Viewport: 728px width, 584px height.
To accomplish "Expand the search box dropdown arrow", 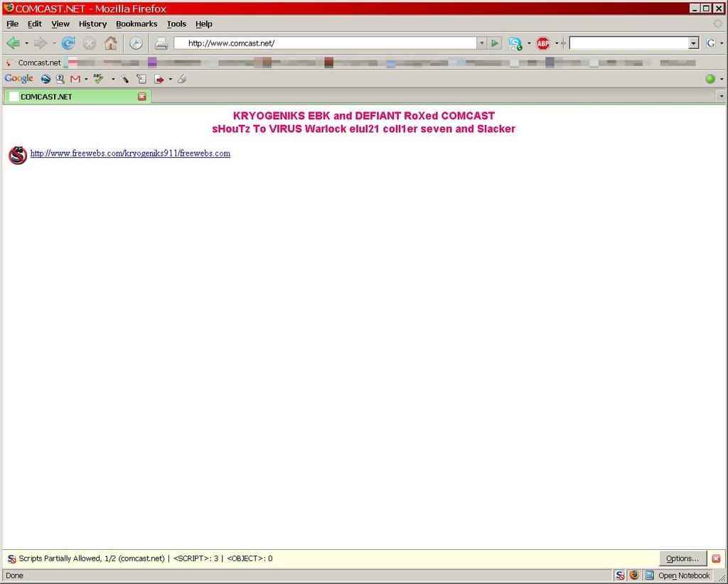I will point(694,43).
